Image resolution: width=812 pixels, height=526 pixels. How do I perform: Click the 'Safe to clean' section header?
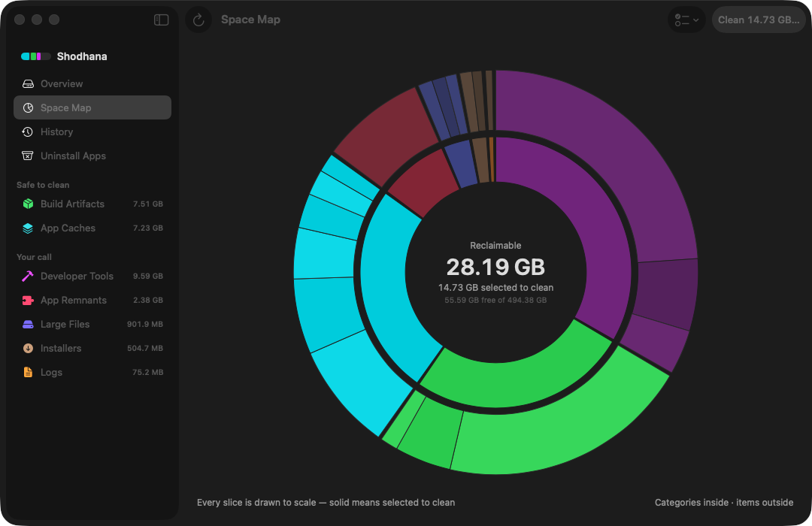(43, 185)
